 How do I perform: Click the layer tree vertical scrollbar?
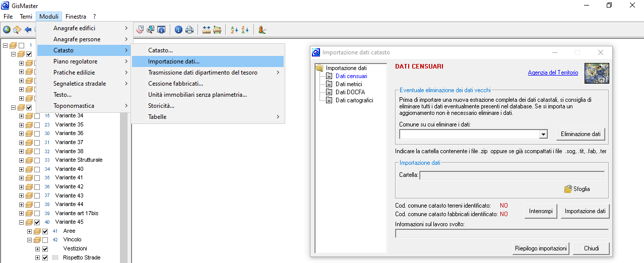click(124, 151)
